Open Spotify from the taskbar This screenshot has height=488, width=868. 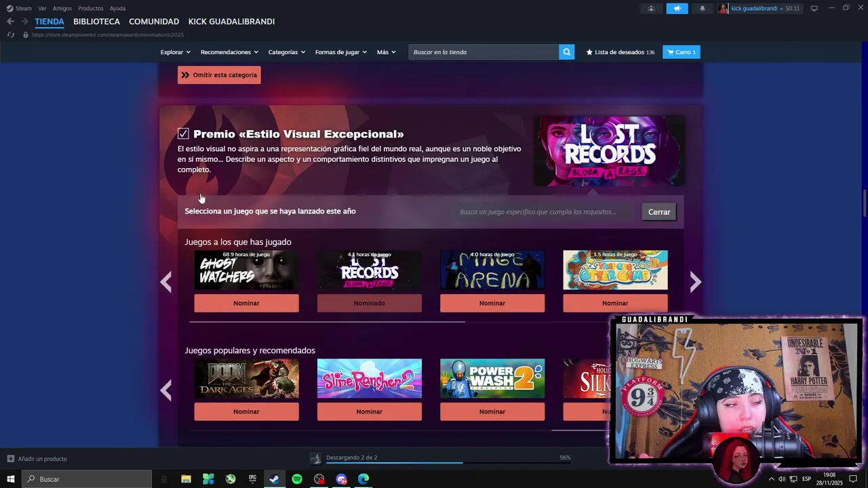[x=297, y=479]
